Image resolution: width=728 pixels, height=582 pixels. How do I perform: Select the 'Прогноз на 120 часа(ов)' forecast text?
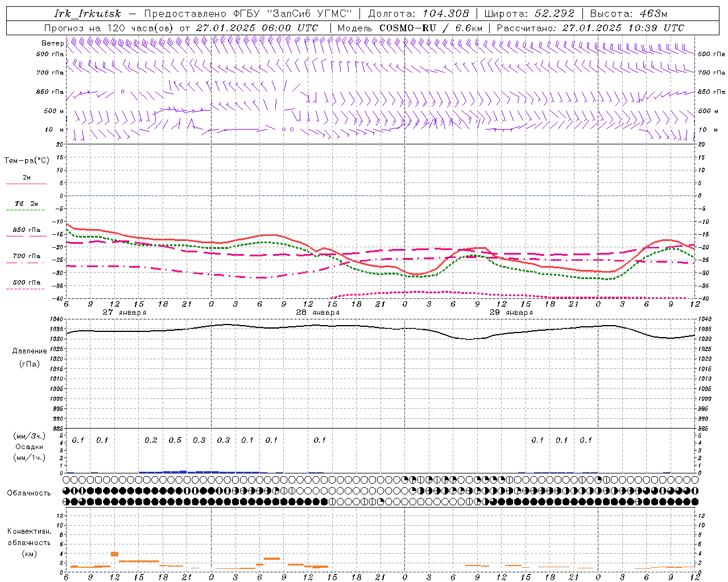[110, 28]
